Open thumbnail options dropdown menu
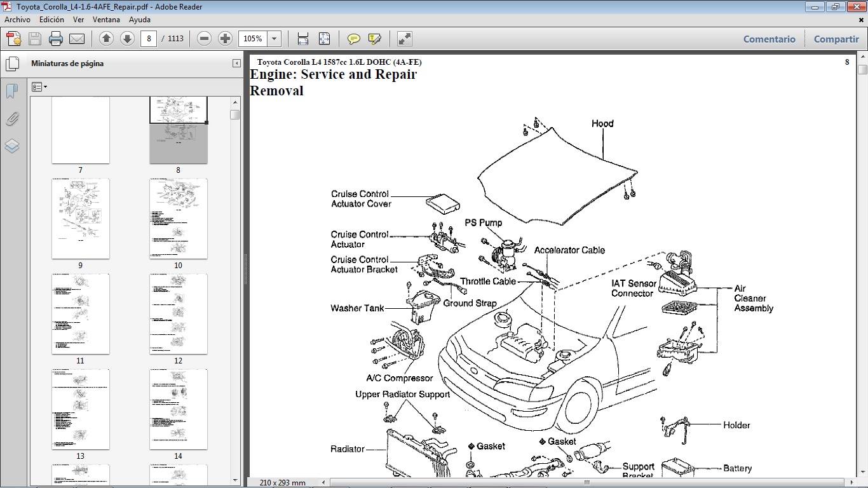 point(39,87)
